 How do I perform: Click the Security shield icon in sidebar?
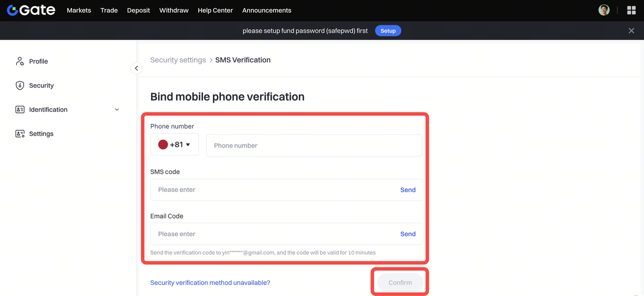pyautogui.click(x=20, y=86)
